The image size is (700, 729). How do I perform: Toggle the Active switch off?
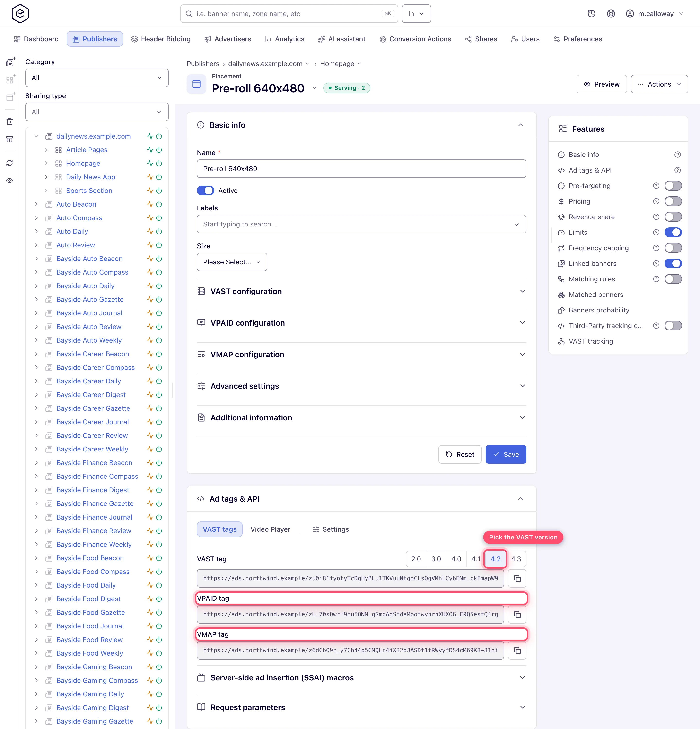point(206,191)
